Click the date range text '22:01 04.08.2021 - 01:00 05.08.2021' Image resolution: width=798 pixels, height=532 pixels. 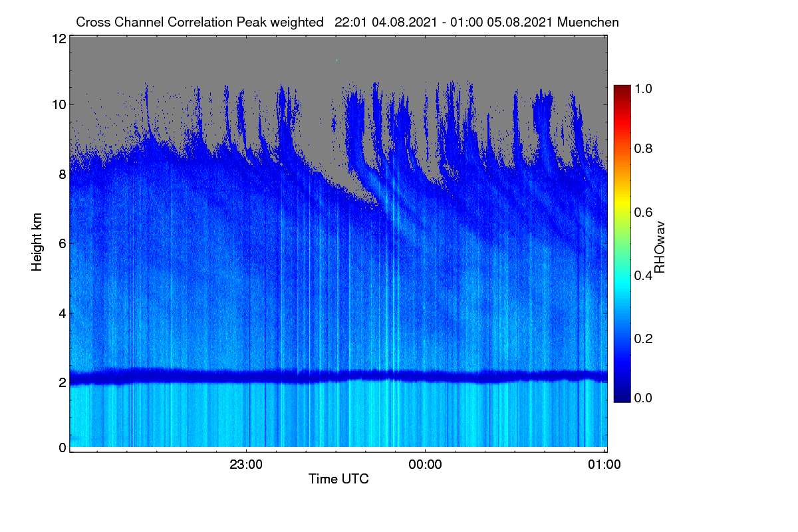tap(444, 22)
